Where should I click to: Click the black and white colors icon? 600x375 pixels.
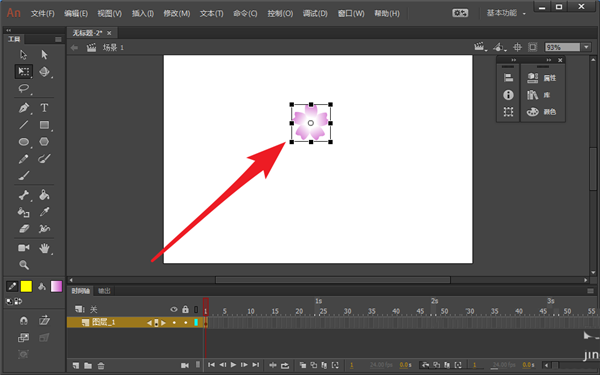coord(9,302)
